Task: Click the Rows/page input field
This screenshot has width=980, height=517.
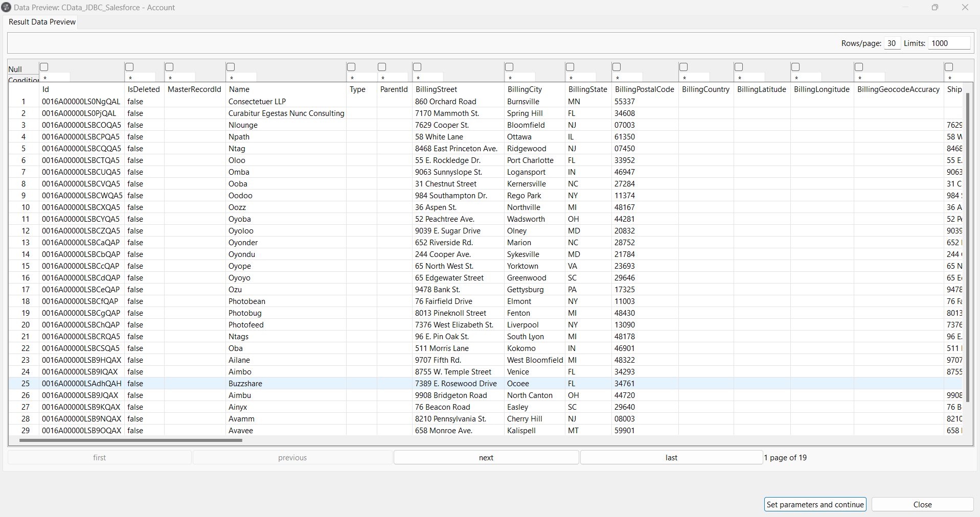Action: 892,43
